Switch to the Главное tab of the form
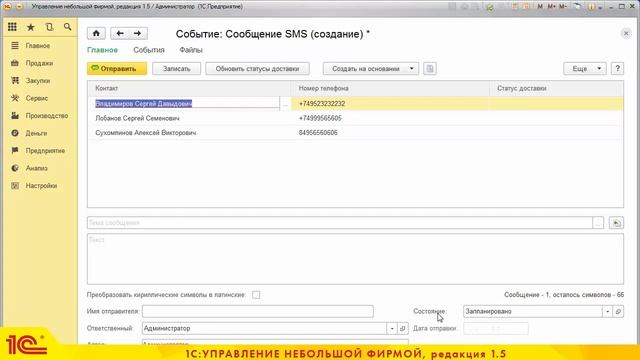This screenshot has width=640, height=360. coord(102,50)
